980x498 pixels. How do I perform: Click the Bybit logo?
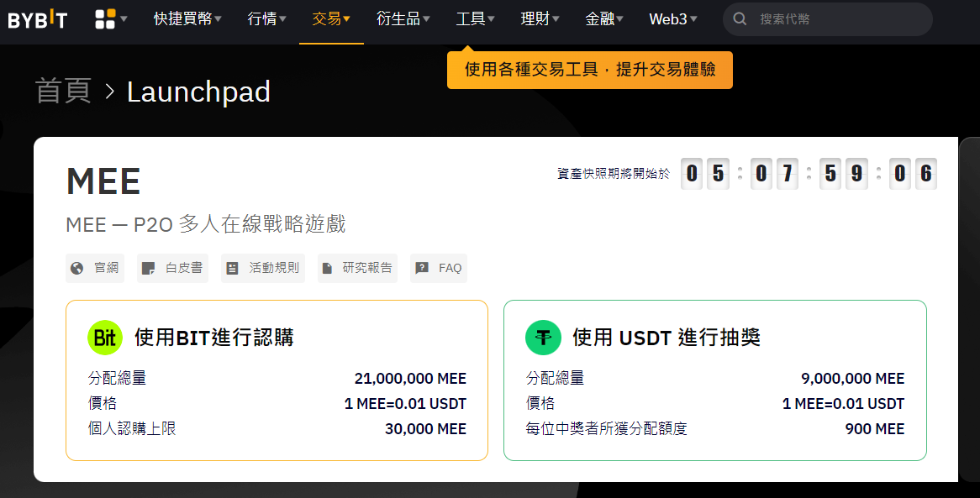click(x=38, y=19)
